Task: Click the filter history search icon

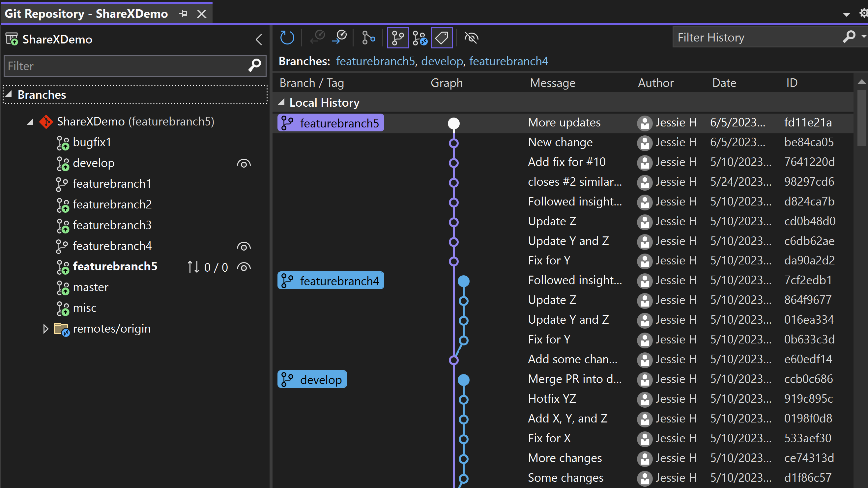Action: 850,38
